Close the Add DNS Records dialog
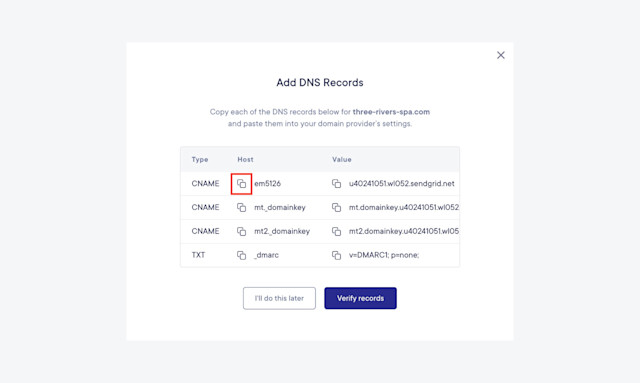 pyautogui.click(x=501, y=55)
